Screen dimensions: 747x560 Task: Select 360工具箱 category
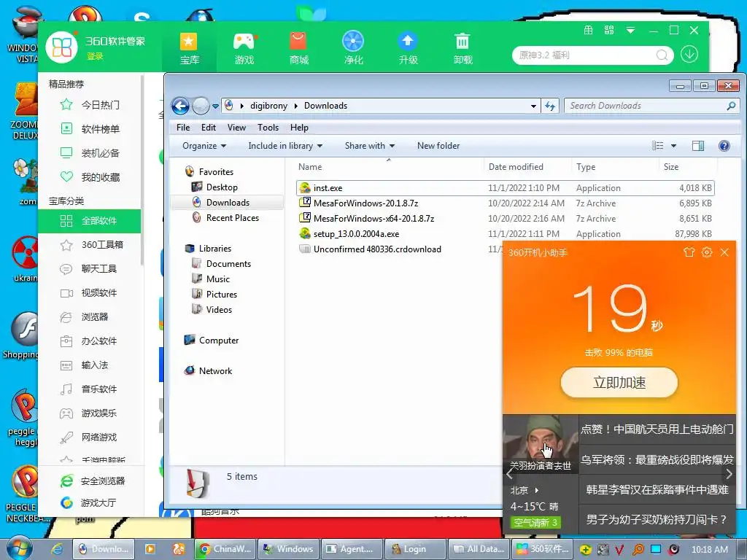click(x=90, y=245)
